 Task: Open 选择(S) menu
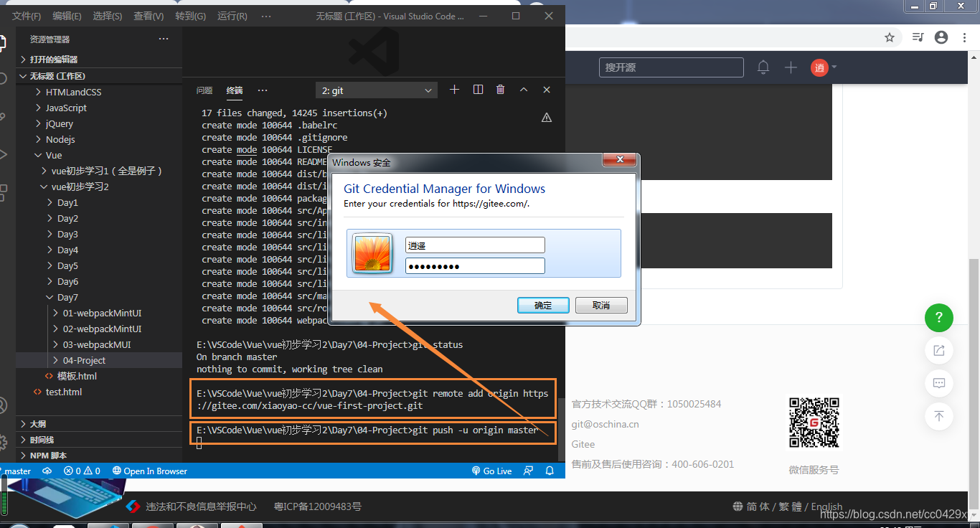108,16
